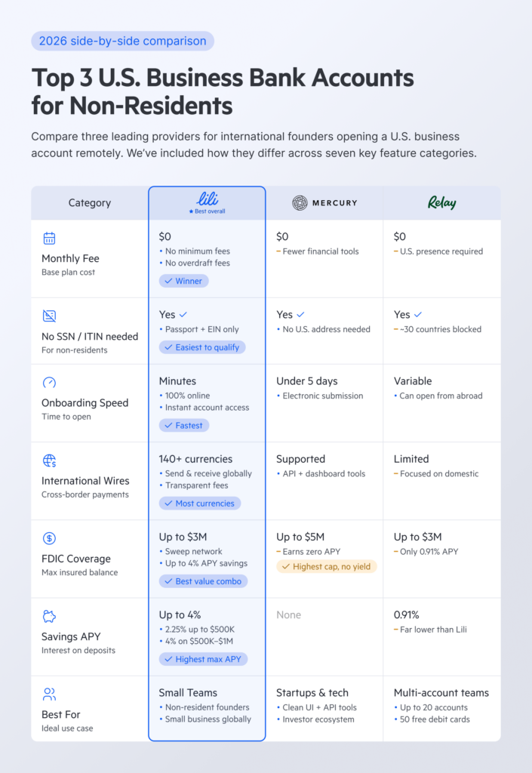Click the Best For people icon
Image resolution: width=532 pixels, height=773 pixels.
pyautogui.click(x=49, y=694)
